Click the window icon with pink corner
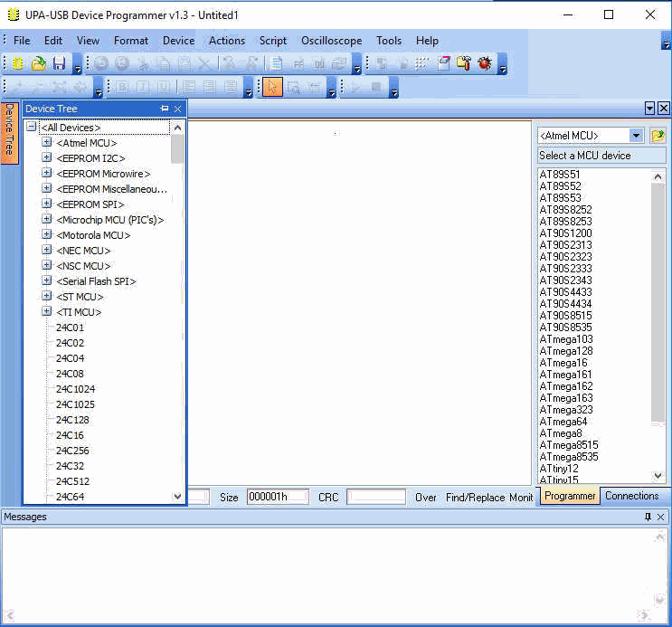 443,63
